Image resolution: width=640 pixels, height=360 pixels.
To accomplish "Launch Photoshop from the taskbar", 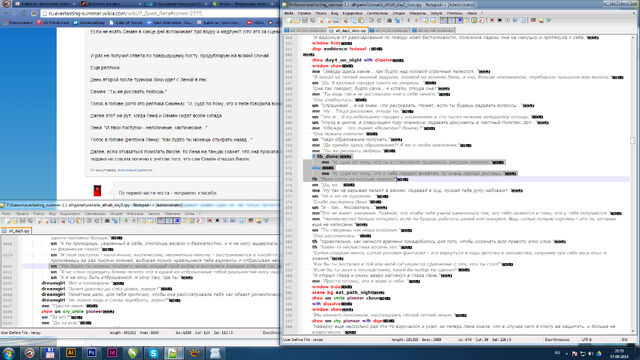I will (91, 353).
